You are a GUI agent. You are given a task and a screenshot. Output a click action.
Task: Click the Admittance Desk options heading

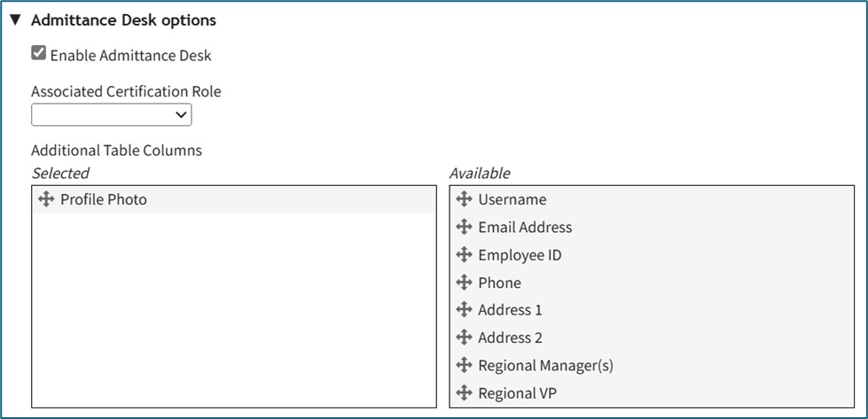point(123,19)
